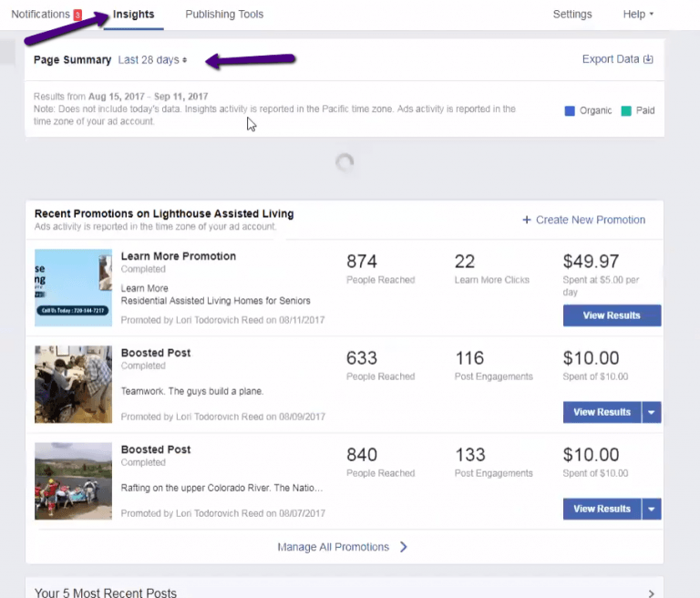The height and width of the screenshot is (598, 700).
Task: Open the Rafting boosted post thumbnail
Action: click(x=73, y=481)
